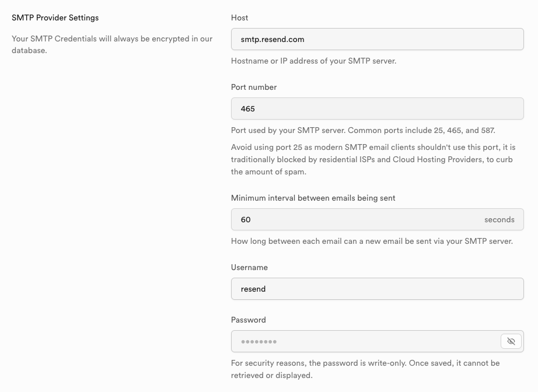538x392 pixels.
Task: Click the common ports hint text
Action: pos(363,130)
